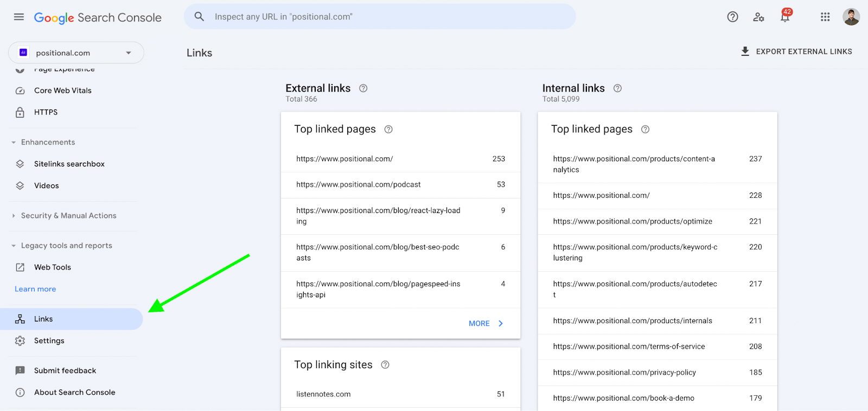Click the Videos layers icon
868x411 pixels.
click(20, 185)
